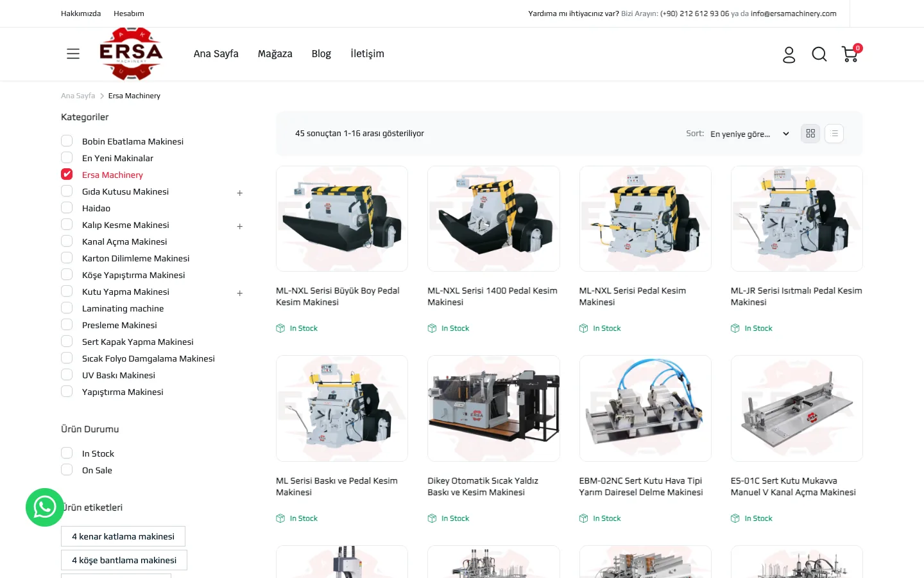Open the Mağaza menu item

point(275,54)
